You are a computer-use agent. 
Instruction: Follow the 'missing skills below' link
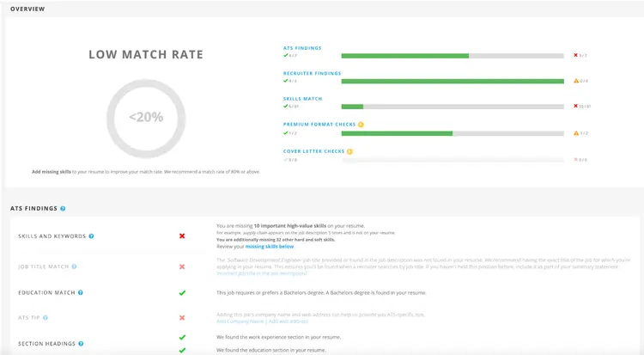270,247
